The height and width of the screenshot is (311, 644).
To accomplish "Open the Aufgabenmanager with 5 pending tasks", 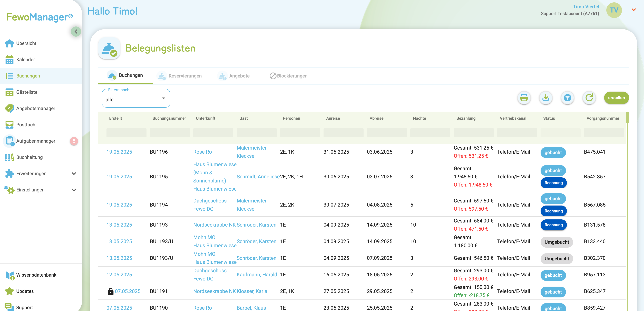I will tap(36, 141).
